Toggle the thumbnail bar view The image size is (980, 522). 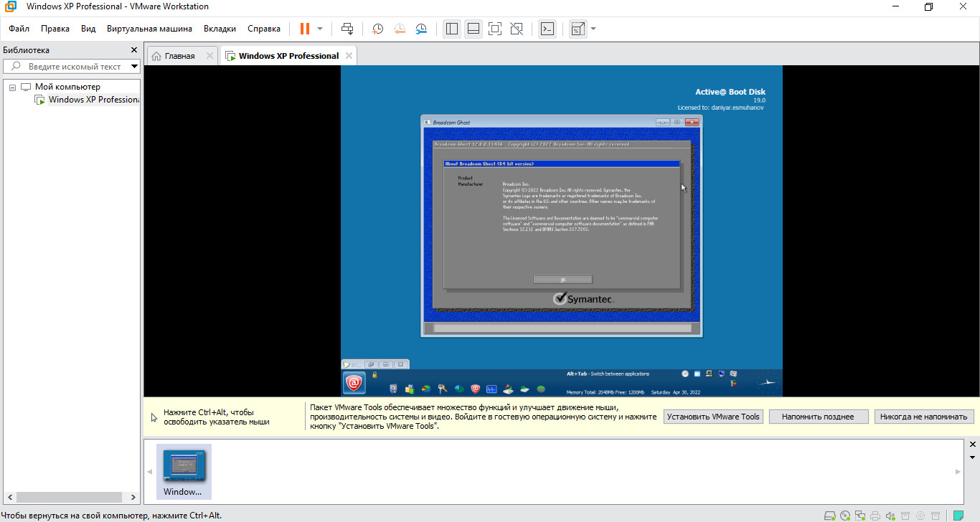(473, 29)
